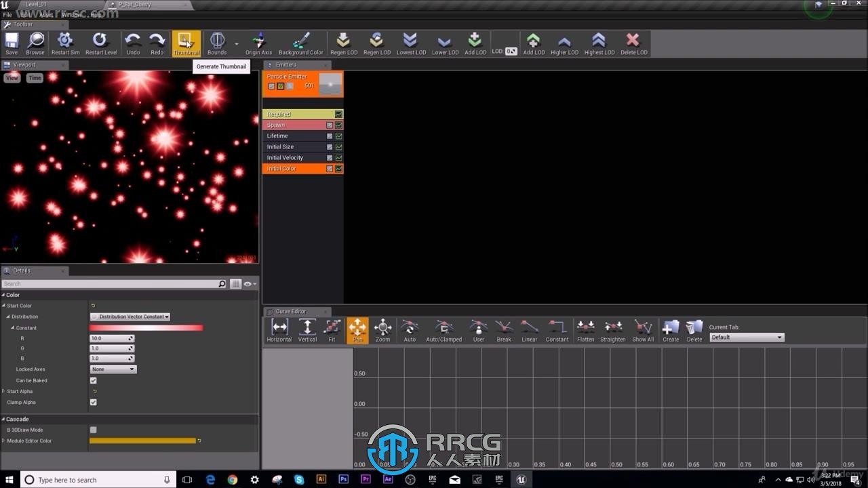
Task: Toggle the Initial Velocity module checkbox
Action: 330,158
